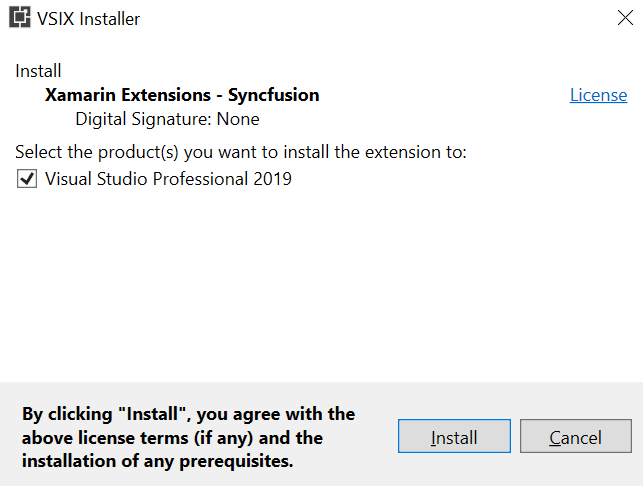Click the VSIX Installer title bar icon

pos(20,19)
